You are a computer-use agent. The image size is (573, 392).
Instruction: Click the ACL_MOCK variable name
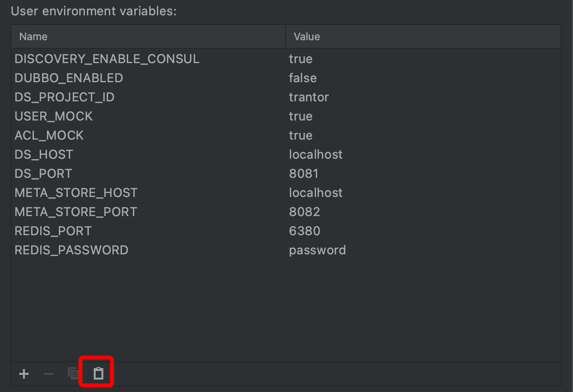49,135
